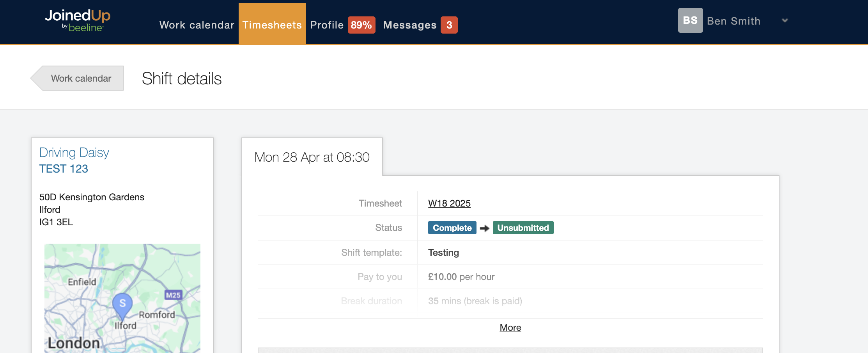Click the TEST 123 link
Viewport: 868px width, 353px height.
tap(64, 169)
